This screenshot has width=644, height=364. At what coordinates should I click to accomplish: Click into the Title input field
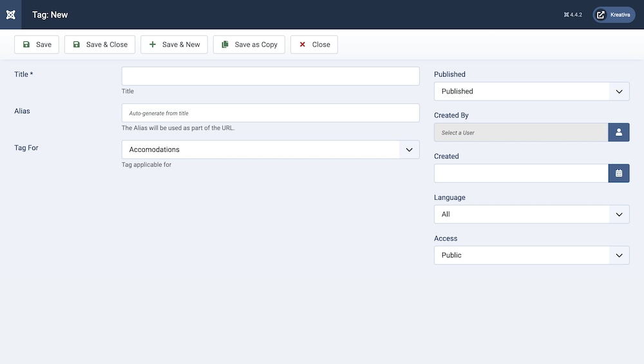pyautogui.click(x=270, y=76)
